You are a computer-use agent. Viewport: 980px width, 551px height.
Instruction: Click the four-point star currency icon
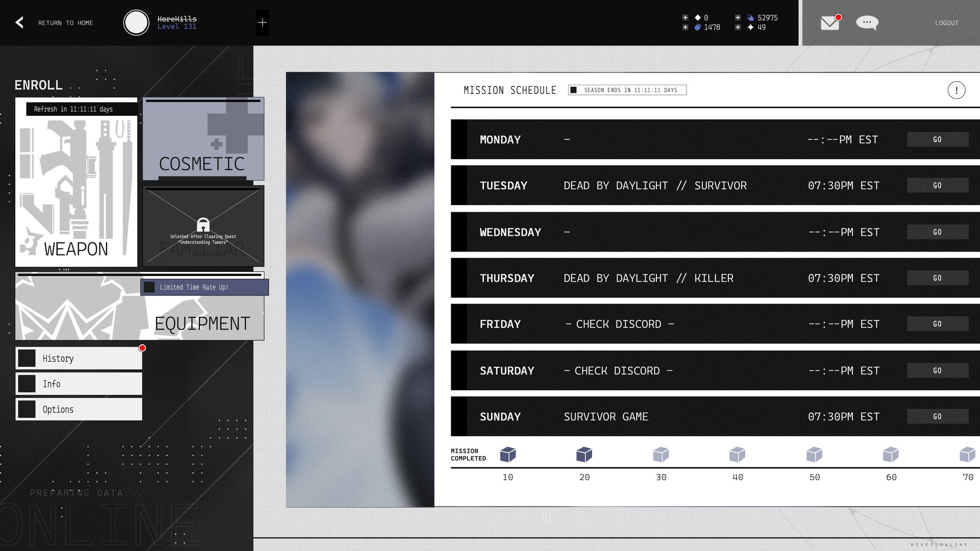click(750, 27)
